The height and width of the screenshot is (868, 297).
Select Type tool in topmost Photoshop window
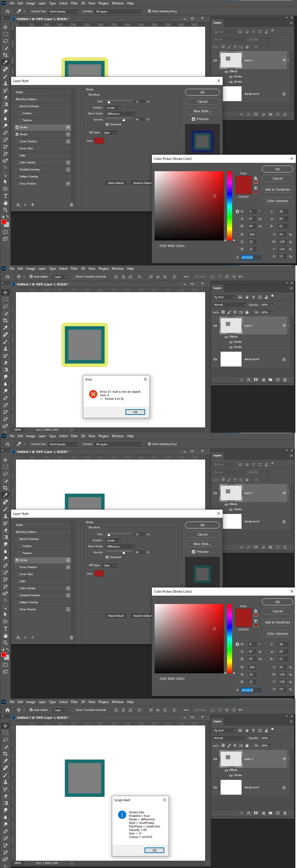click(x=5, y=196)
